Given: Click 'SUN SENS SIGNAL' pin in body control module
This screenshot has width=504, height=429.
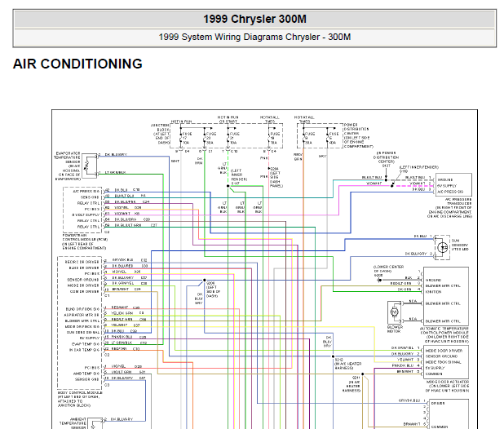Looking at the screenshot, I should tap(83, 332).
